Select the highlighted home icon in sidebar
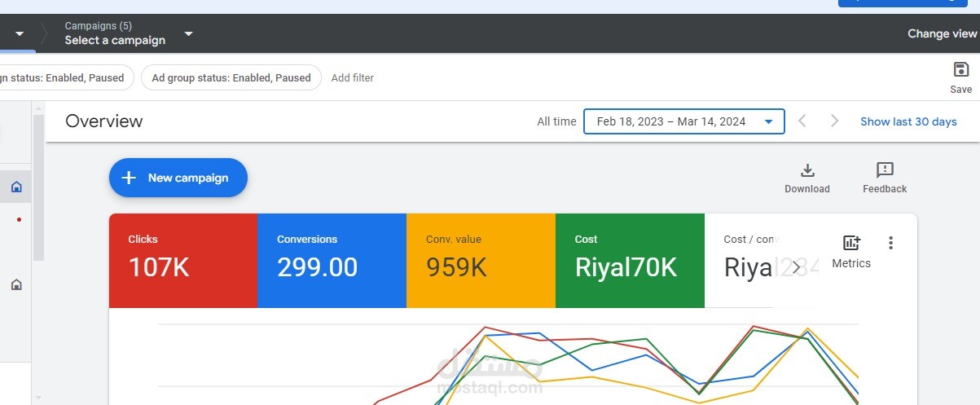Image resolution: width=980 pixels, height=405 pixels. click(16, 187)
